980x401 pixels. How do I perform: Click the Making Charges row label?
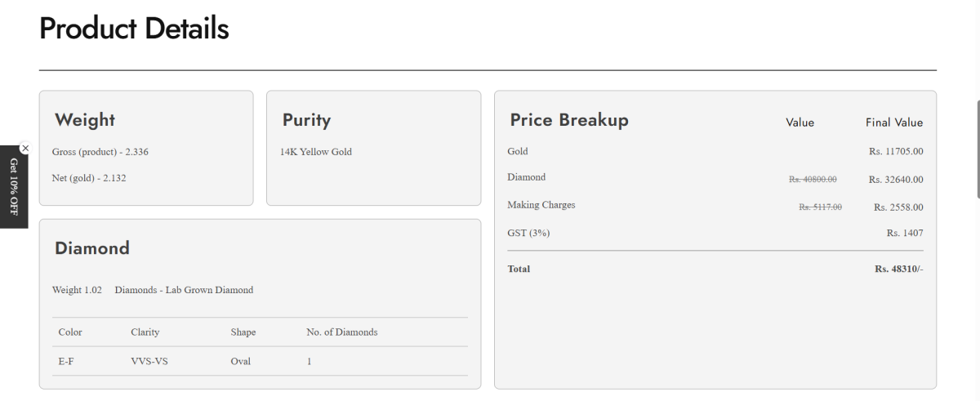(541, 205)
